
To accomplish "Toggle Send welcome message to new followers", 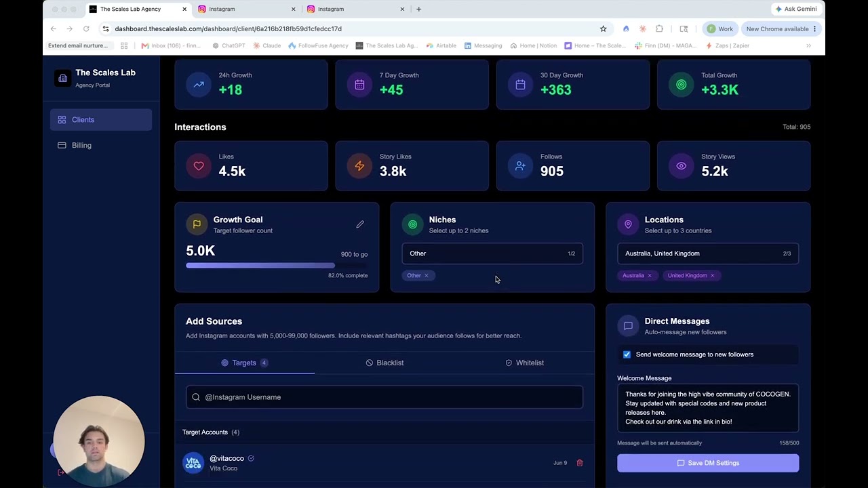I will [627, 354].
